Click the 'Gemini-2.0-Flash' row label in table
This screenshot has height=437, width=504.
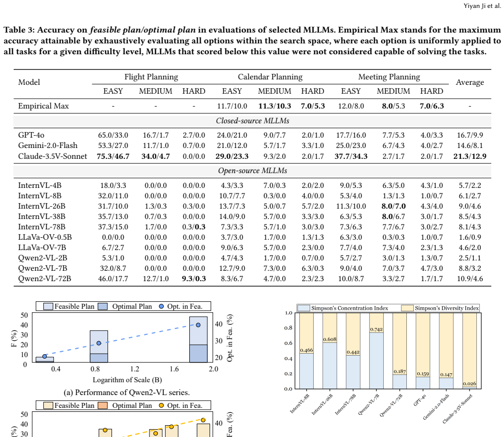(47, 146)
